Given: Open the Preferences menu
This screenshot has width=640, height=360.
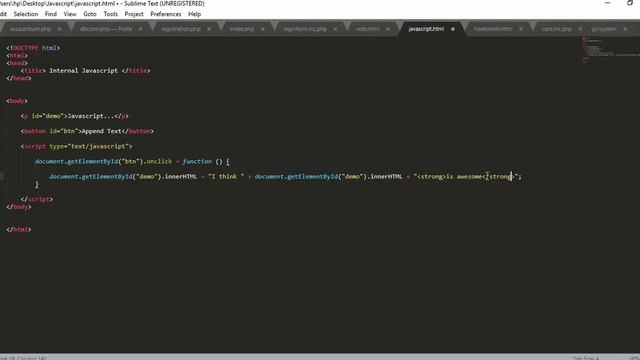Looking at the screenshot, I should pos(166,14).
